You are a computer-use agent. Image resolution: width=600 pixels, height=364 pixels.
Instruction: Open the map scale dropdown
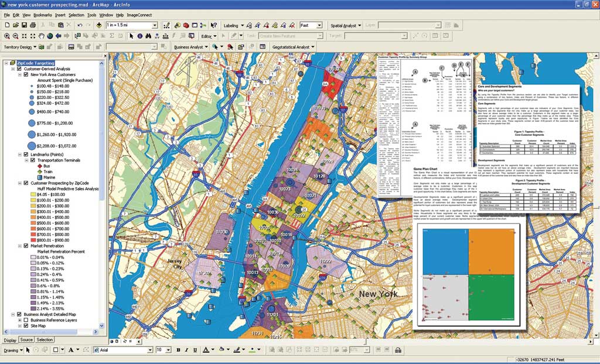155,25
